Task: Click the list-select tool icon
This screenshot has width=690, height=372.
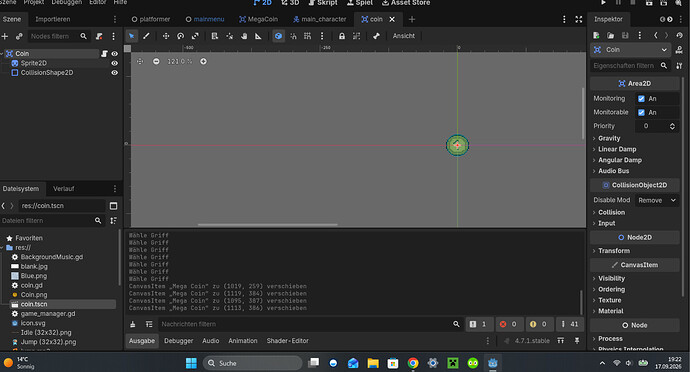Action: point(215,36)
